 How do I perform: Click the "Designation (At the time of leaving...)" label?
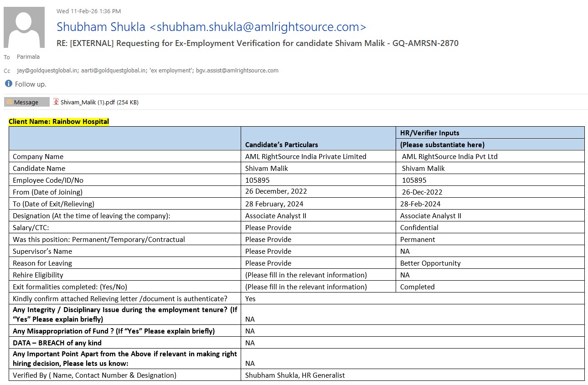point(92,216)
